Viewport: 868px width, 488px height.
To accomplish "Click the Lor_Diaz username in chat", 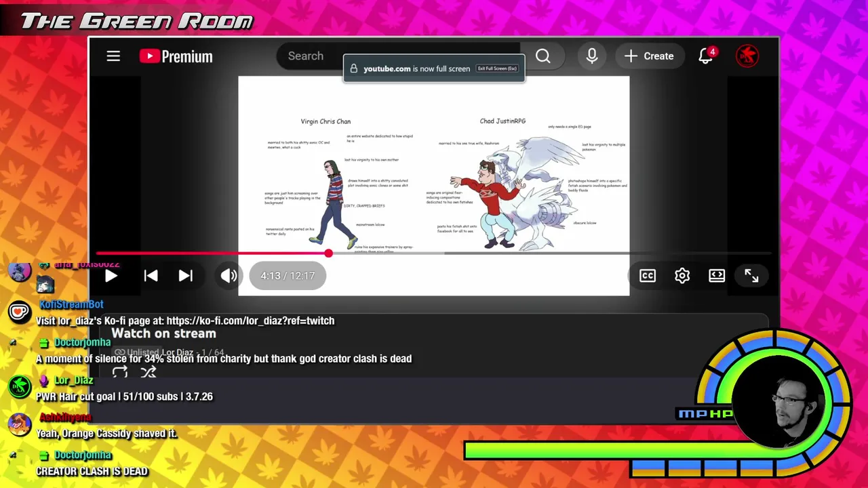I will (x=73, y=380).
